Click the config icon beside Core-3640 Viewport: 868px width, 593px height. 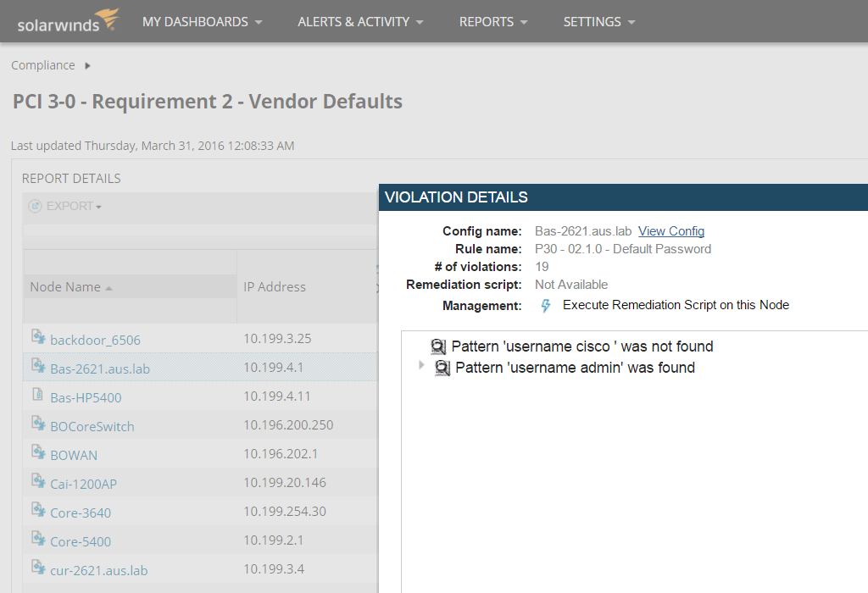point(38,509)
